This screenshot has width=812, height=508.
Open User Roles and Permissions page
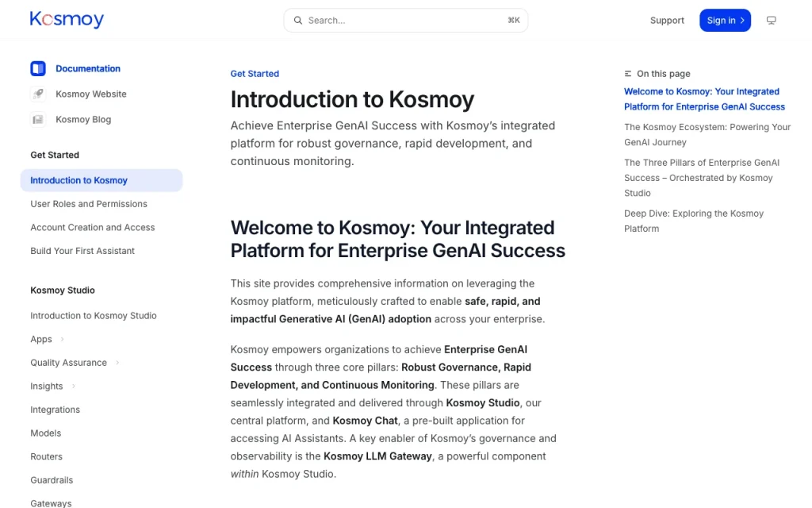[x=89, y=204]
